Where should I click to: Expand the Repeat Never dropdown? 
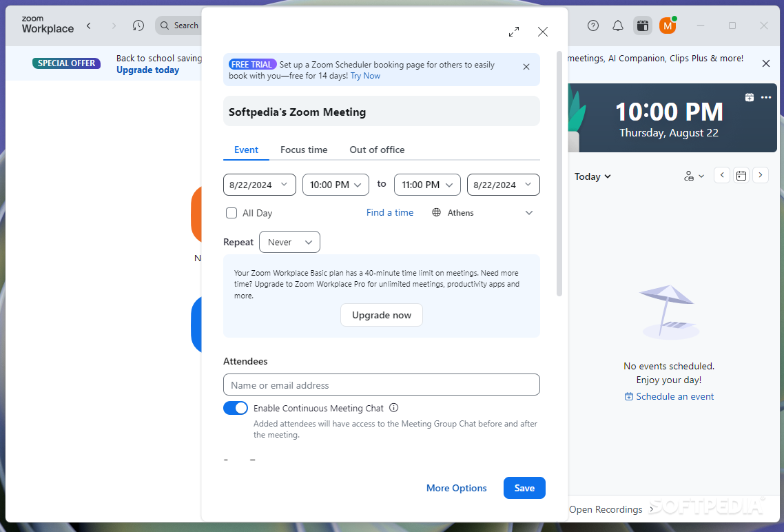[x=289, y=242]
